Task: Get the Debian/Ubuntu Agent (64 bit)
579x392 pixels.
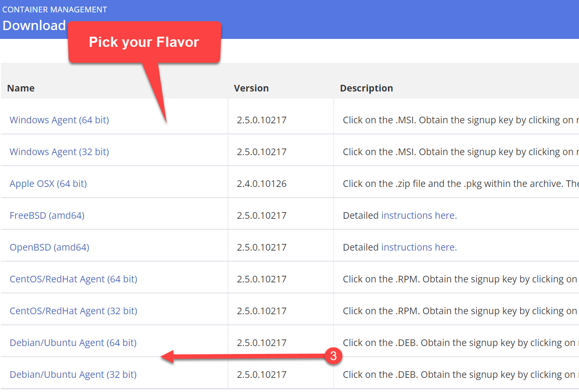Action: pos(73,343)
